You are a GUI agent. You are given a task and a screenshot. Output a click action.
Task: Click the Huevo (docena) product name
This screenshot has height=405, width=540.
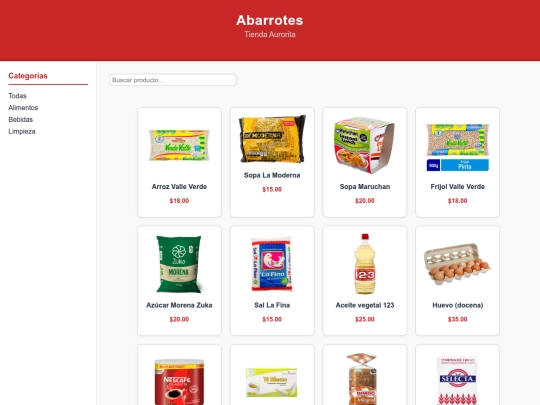click(458, 305)
